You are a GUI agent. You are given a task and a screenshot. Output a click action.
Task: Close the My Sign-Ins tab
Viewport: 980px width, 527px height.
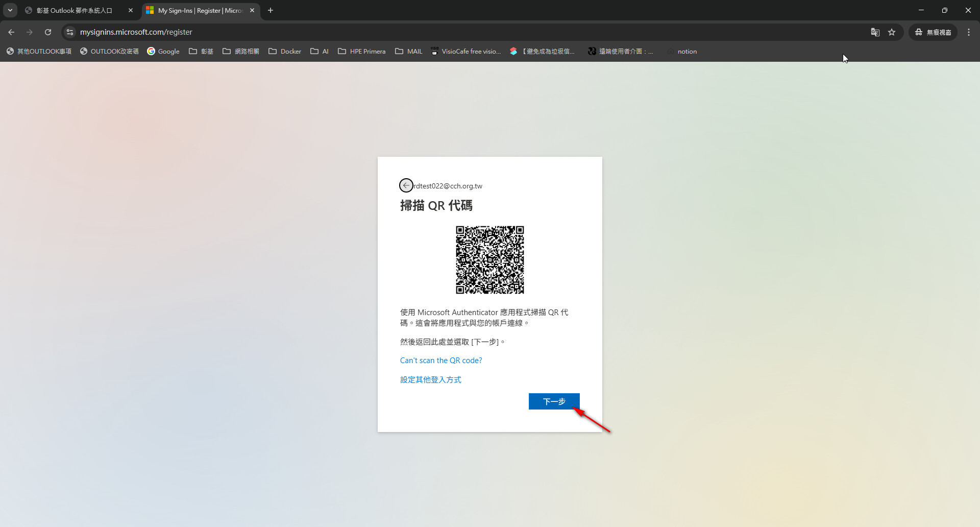252,10
